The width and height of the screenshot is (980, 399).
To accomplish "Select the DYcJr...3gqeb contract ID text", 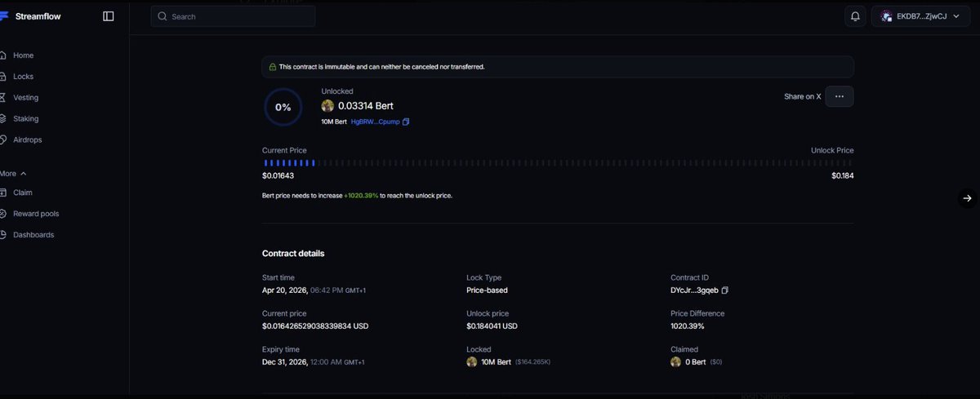I will [x=694, y=290].
